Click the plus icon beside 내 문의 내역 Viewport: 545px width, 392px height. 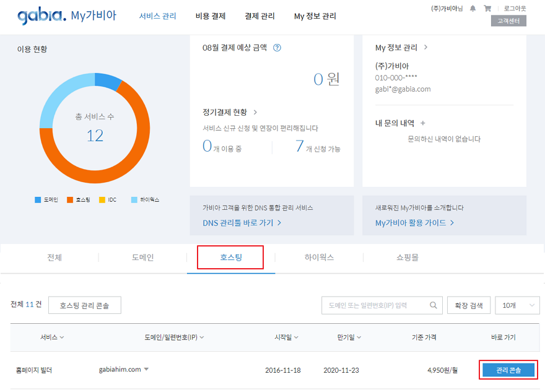click(423, 123)
